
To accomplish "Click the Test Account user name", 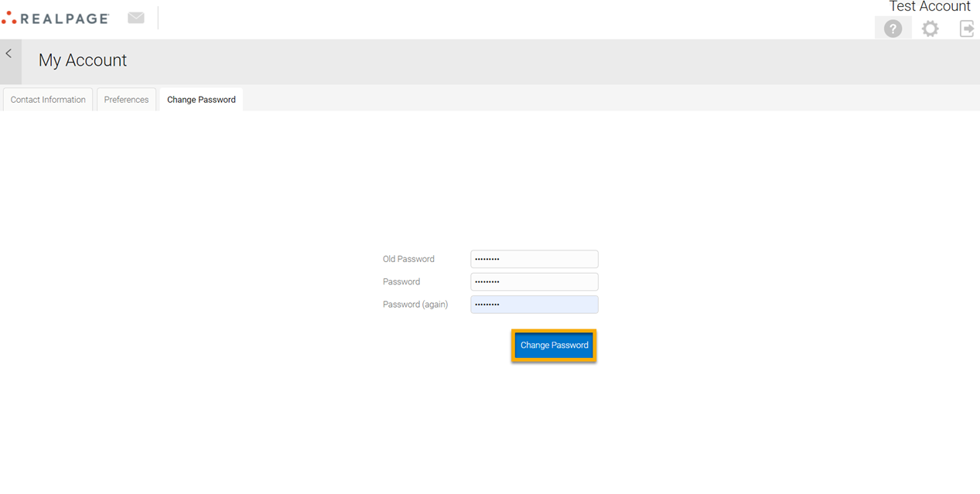I will click(929, 7).
